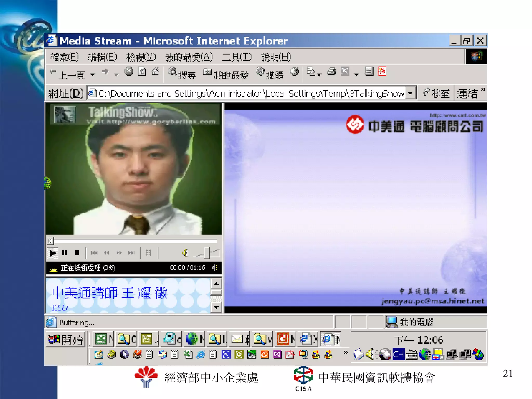Adjust the media player volume slider
Viewport: 532px width, 399px height.
coord(207,253)
